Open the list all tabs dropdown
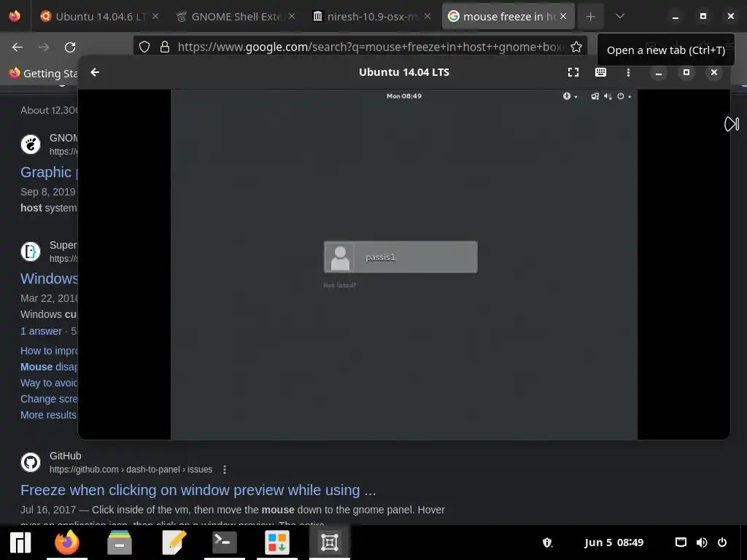Image resolution: width=747 pixels, height=560 pixels. [620, 17]
